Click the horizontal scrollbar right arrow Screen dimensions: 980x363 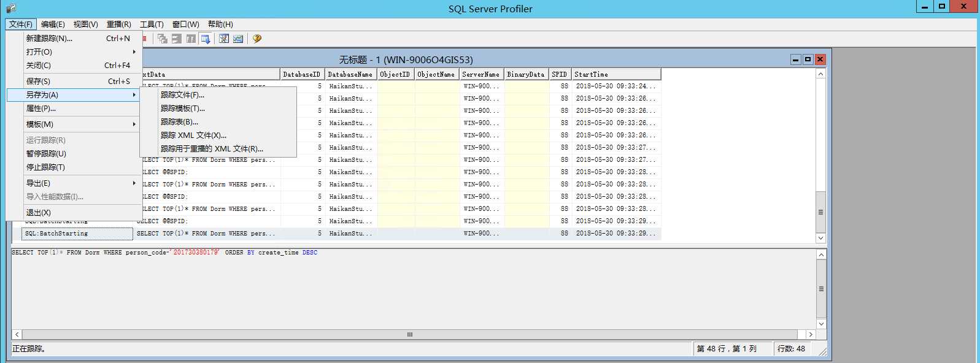[x=811, y=334]
